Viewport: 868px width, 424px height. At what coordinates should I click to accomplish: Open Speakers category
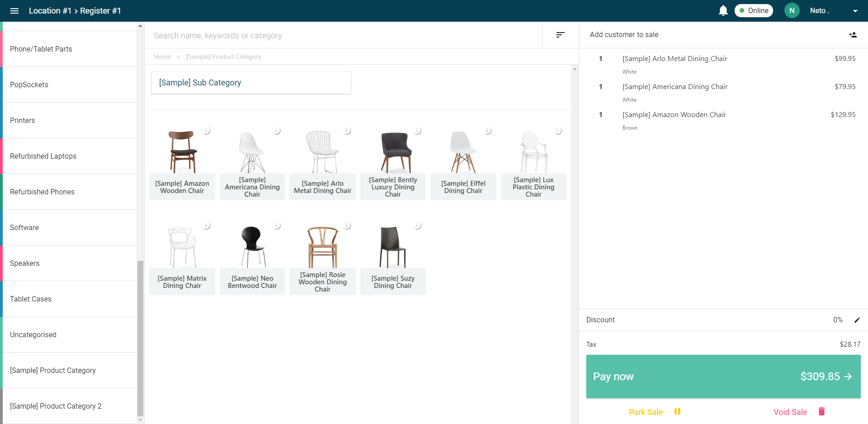[x=68, y=263]
